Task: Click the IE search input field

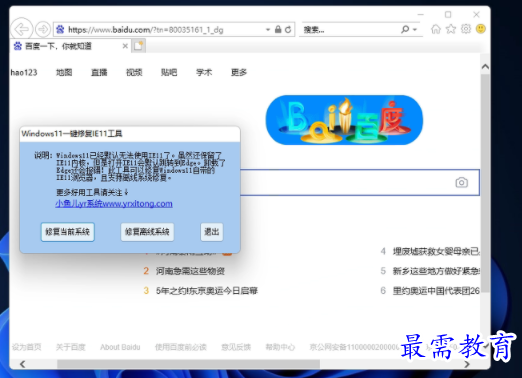Action: pyautogui.click(x=350, y=30)
